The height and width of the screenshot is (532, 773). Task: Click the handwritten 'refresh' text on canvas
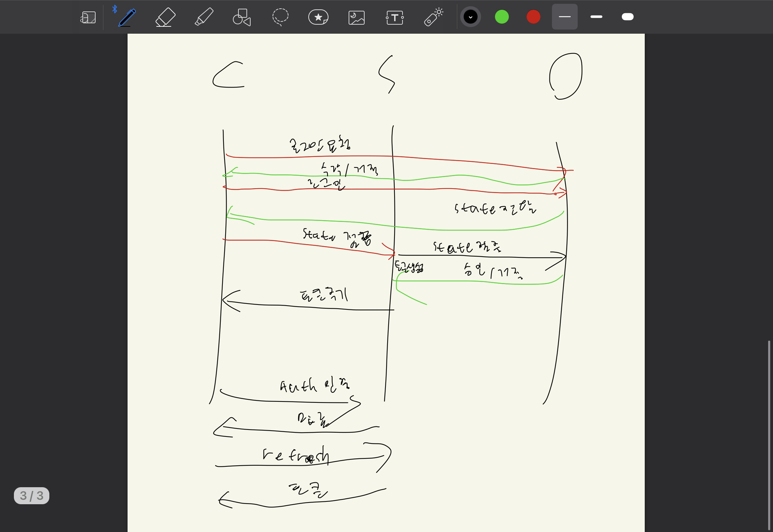[x=295, y=455]
